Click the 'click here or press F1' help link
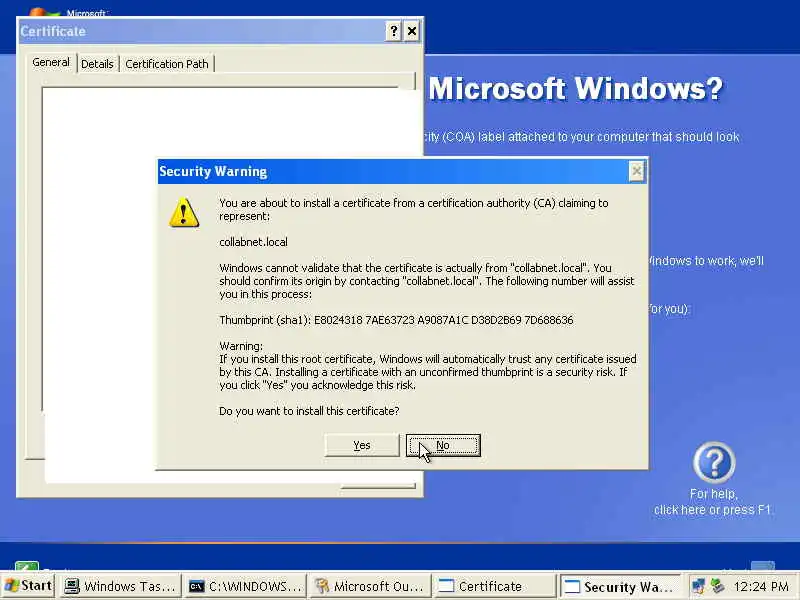 pos(713,510)
